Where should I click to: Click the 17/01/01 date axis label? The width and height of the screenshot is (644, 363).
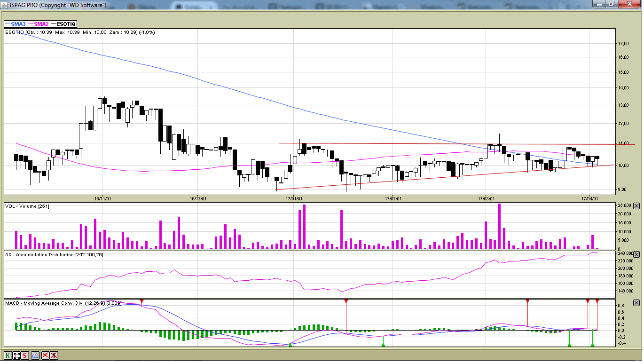point(293,199)
